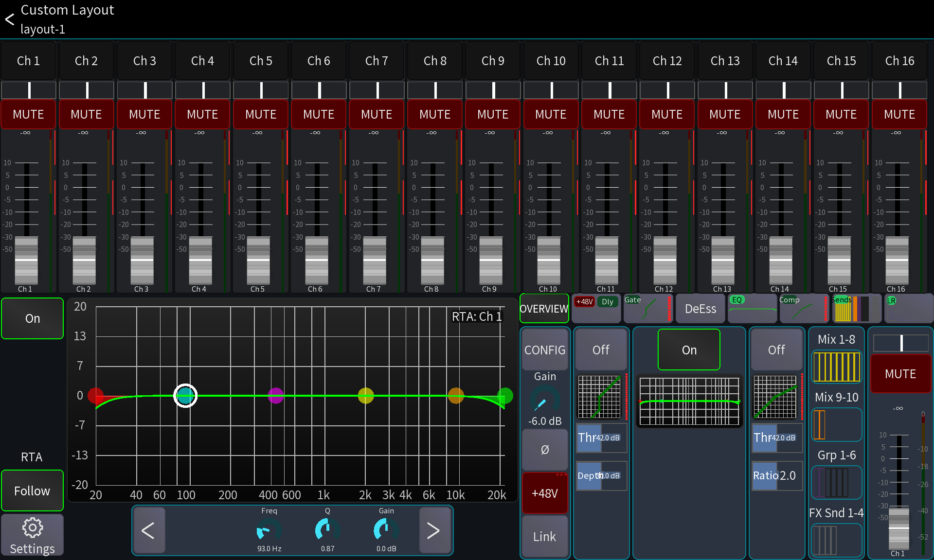Adjust the Freq knob showing 93.0 Hz
The width and height of the screenshot is (934, 560).
[x=268, y=530]
